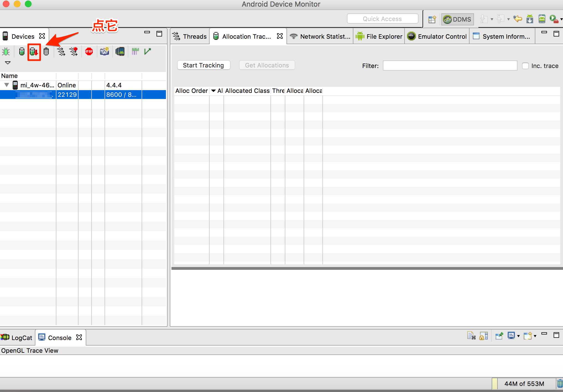Click the red Stop Process icon
Screen dimensions: 563x392
pos(89,52)
